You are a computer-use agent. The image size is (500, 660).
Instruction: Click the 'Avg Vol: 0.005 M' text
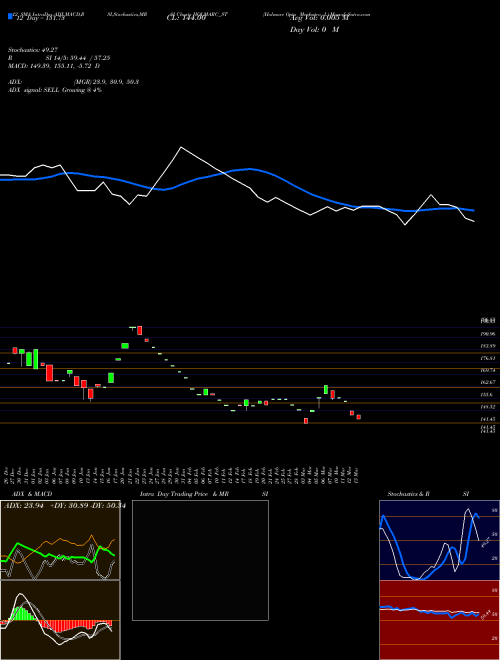(x=319, y=18)
